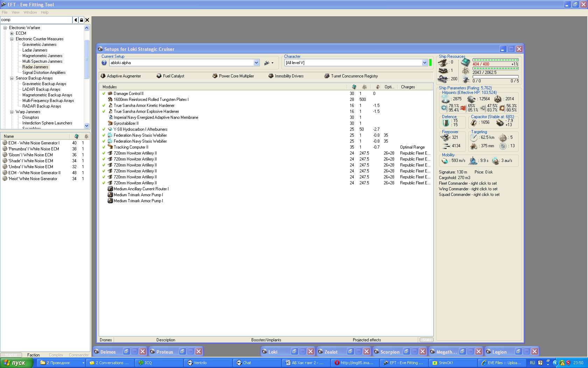Open the Current Setup dropdown

coord(256,63)
